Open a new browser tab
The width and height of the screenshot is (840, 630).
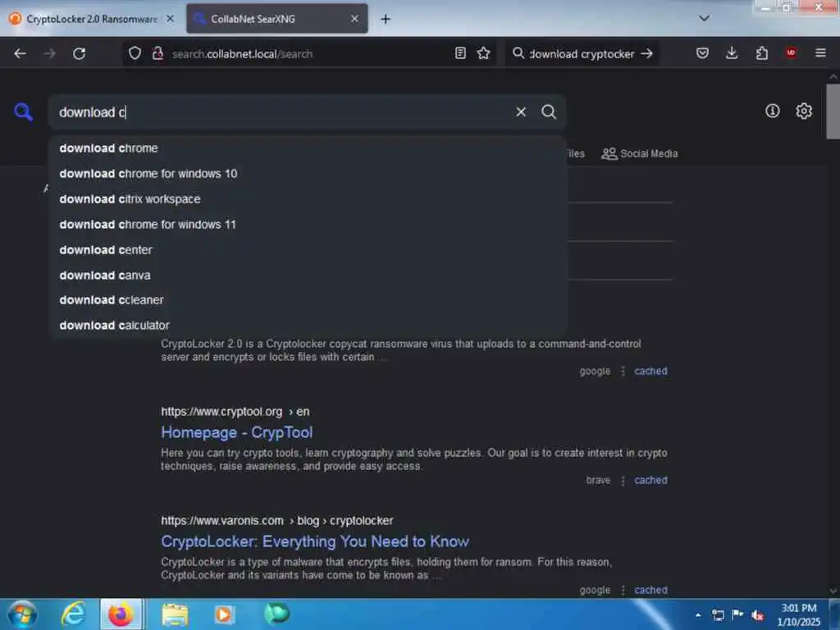[x=386, y=19]
